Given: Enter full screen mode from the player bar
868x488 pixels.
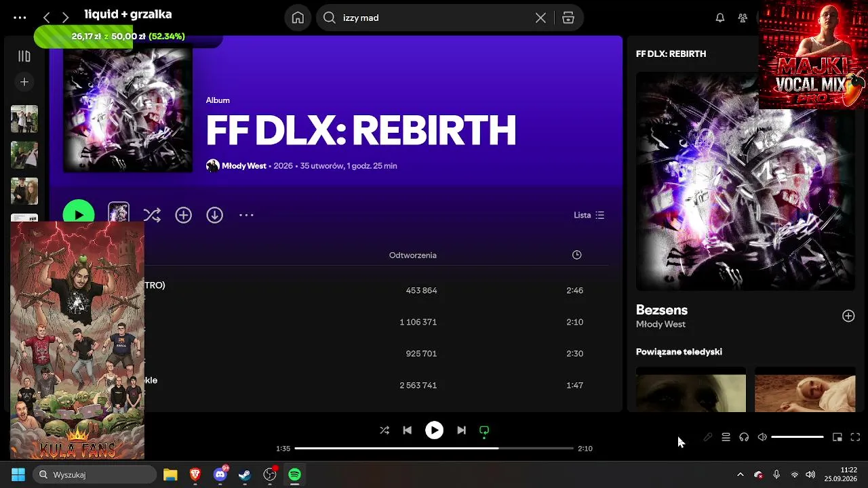Looking at the screenshot, I should [x=855, y=437].
